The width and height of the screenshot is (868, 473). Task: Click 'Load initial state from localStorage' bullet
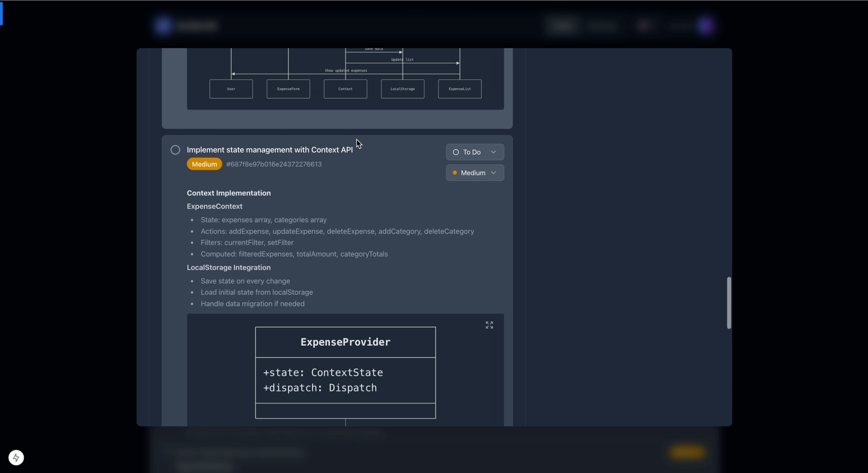click(257, 292)
